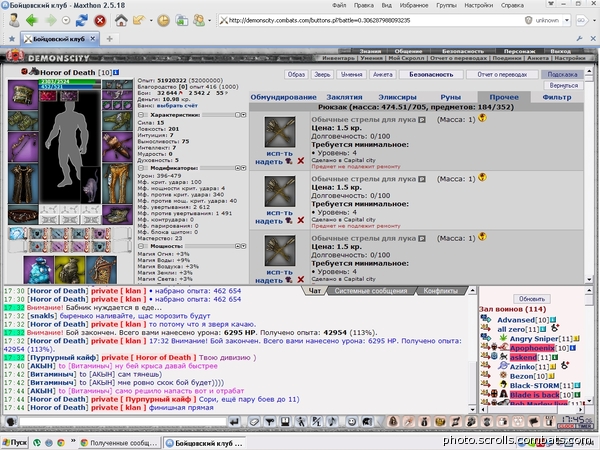Go to the browser Home icon
The height and width of the screenshot is (450, 600).
coord(121,20)
